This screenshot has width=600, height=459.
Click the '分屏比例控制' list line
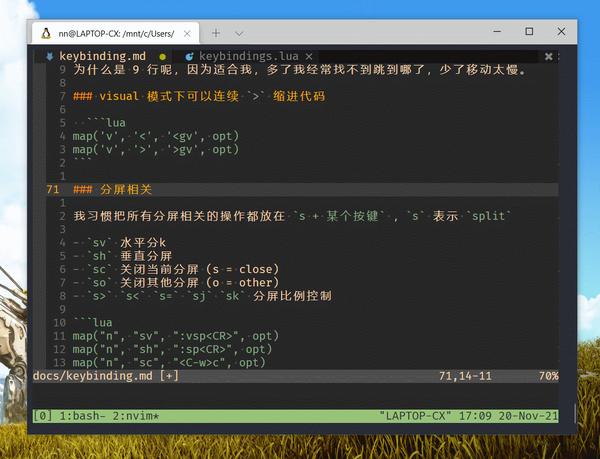(x=202, y=296)
